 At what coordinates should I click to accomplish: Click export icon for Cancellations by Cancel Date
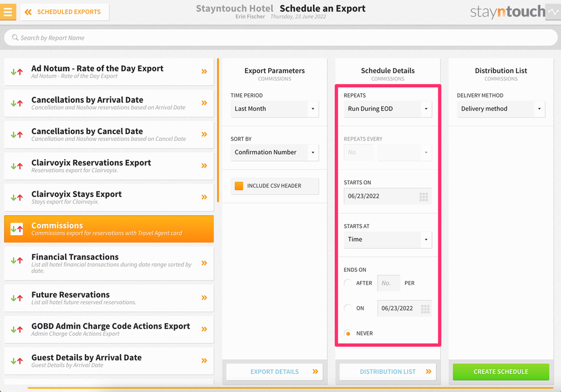click(16, 135)
